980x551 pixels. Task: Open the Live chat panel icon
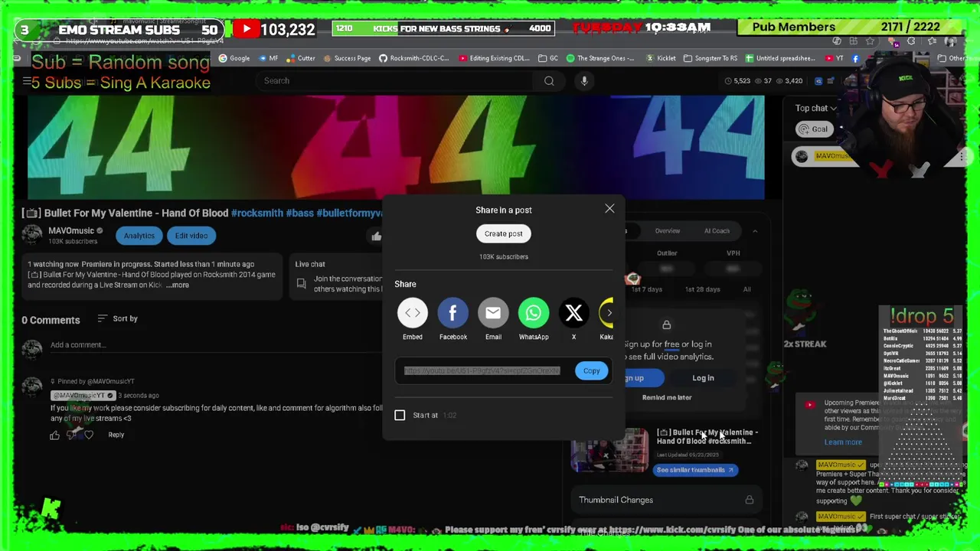click(302, 284)
